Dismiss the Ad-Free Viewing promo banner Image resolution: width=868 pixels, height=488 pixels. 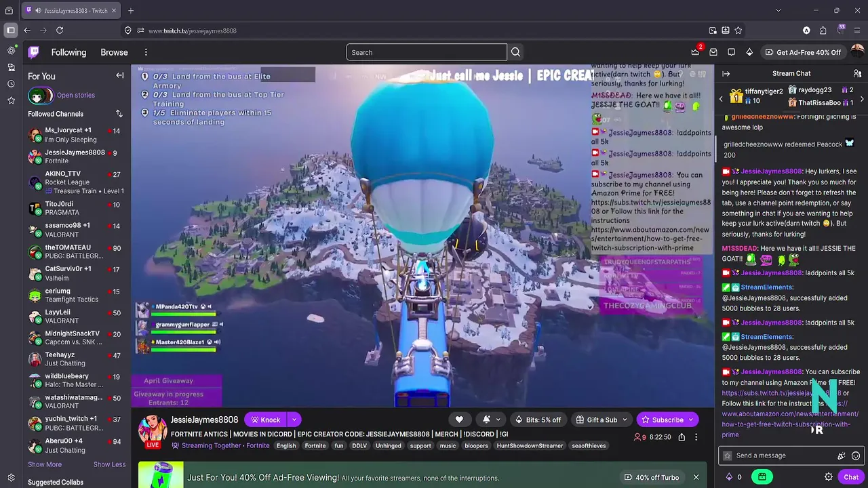(696, 477)
